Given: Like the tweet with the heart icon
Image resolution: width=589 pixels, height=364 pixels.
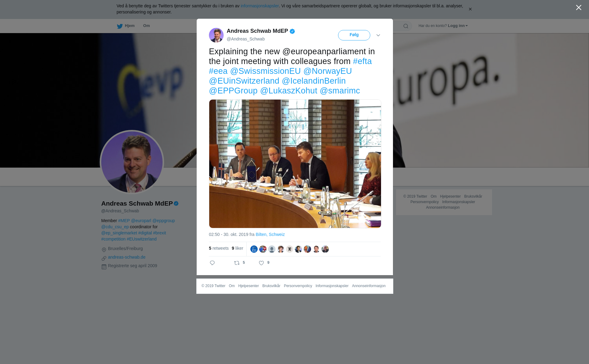Looking at the screenshot, I should point(261,263).
